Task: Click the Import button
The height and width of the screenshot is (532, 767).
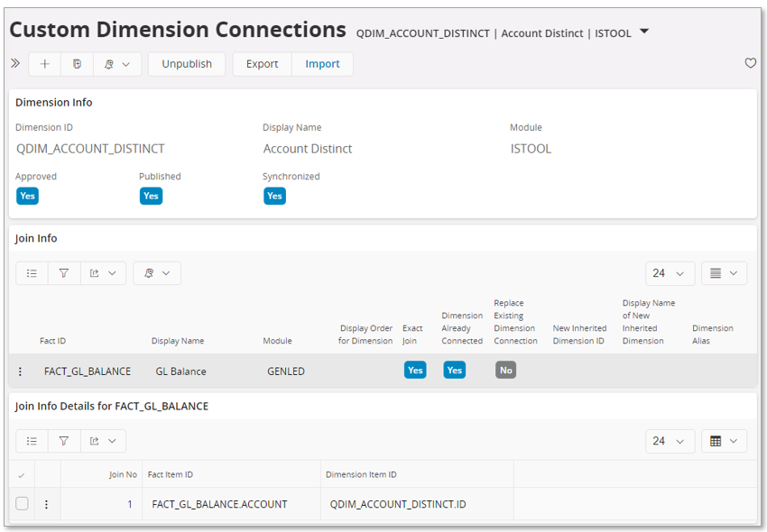Action: pyautogui.click(x=322, y=64)
